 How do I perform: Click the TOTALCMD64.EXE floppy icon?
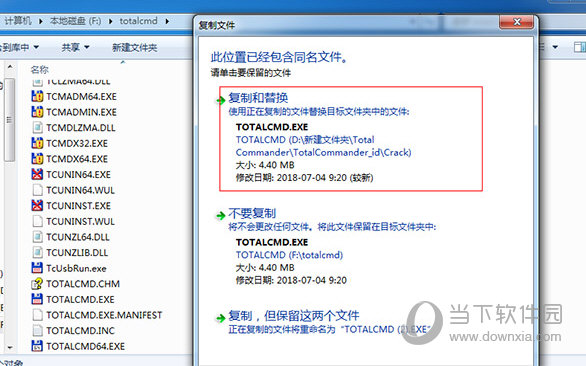coord(37,346)
